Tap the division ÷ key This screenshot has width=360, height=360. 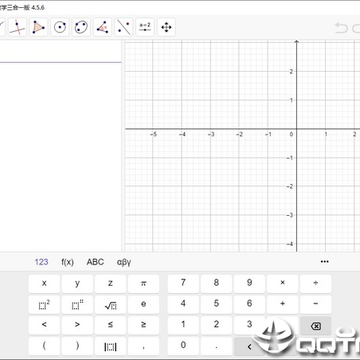coord(316,284)
